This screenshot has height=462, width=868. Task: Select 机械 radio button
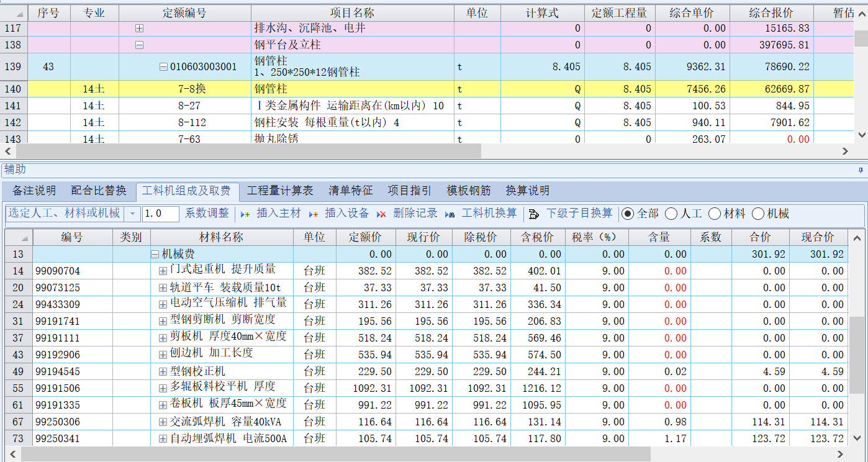click(758, 214)
